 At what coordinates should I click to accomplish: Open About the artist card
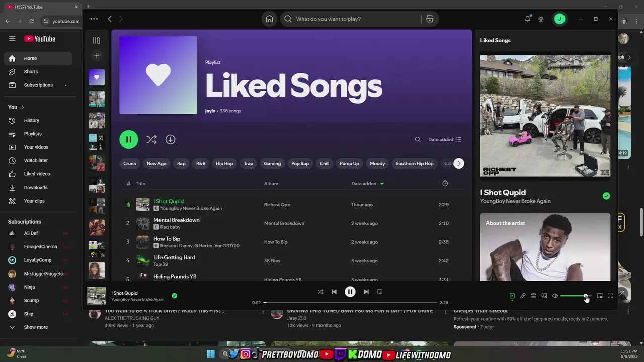pyautogui.click(x=545, y=247)
